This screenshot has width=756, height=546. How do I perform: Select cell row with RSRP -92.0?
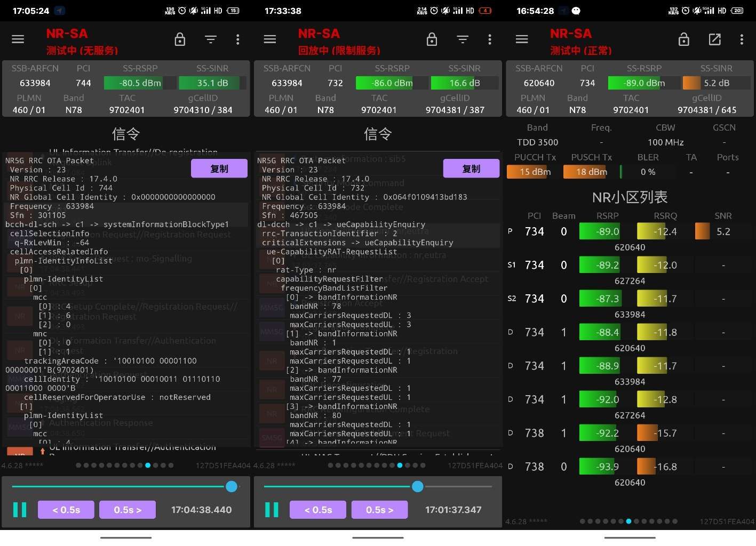(630, 405)
